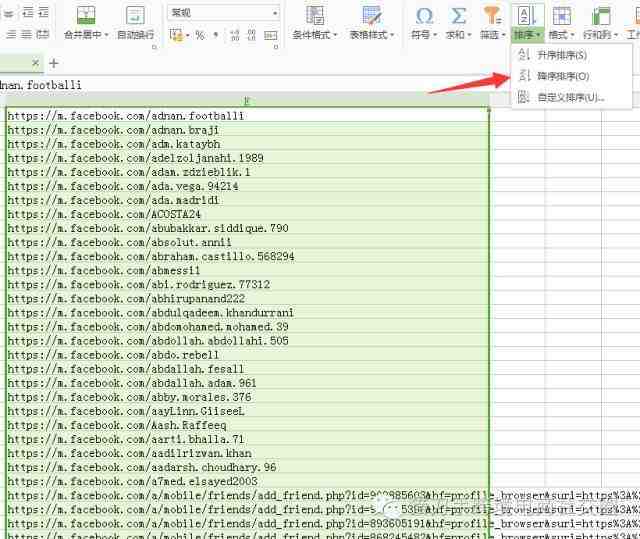The width and height of the screenshot is (640, 539).
Task: Select cell with abubakkar.siddique.790 URL
Action: point(247,228)
